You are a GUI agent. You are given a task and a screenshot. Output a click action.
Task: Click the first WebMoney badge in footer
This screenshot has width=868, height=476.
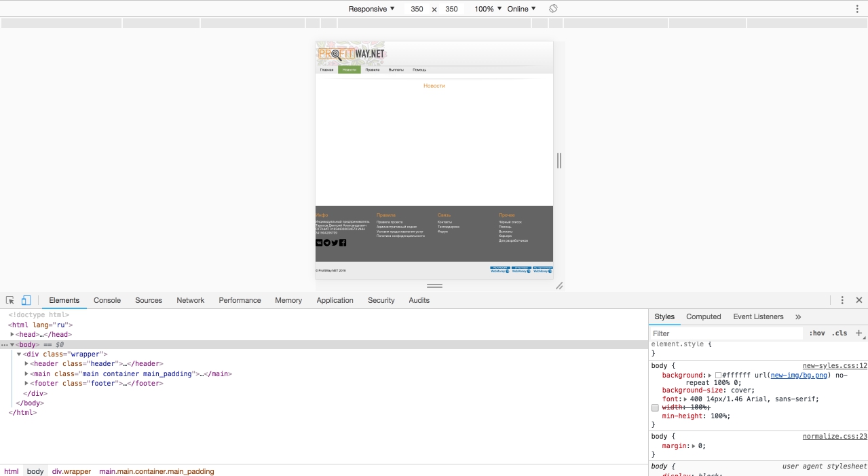pyautogui.click(x=500, y=270)
